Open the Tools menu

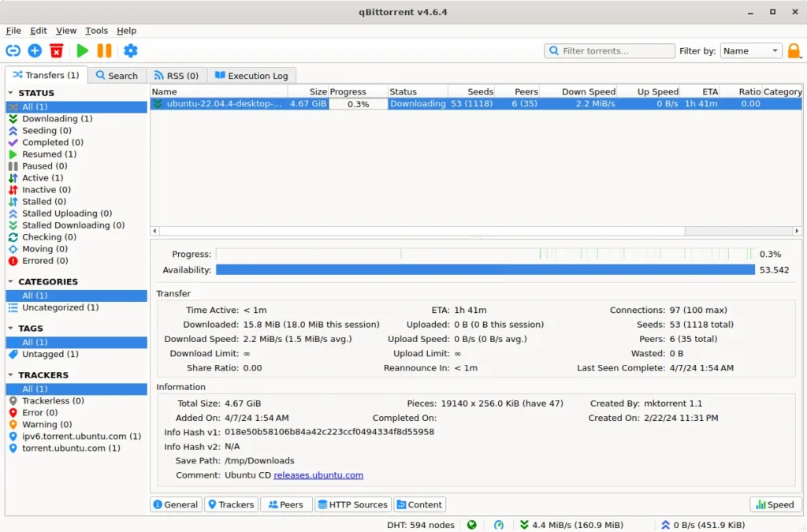pyautogui.click(x=96, y=31)
